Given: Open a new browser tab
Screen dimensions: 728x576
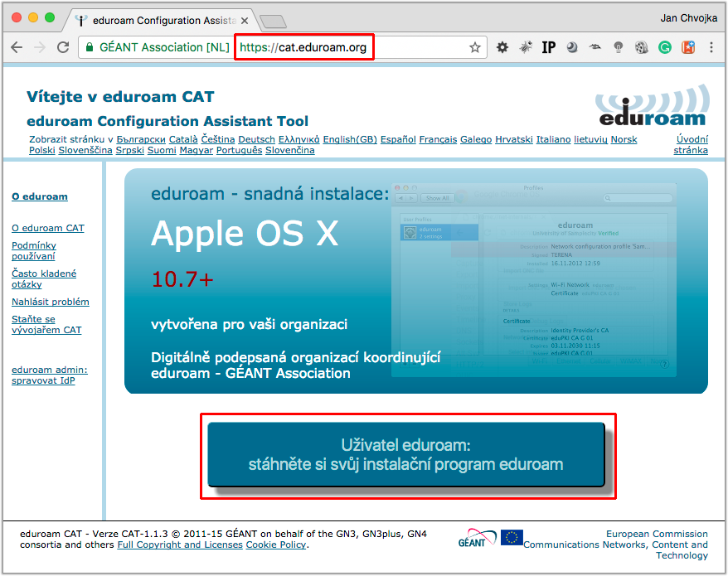Looking at the screenshot, I should (273, 22).
